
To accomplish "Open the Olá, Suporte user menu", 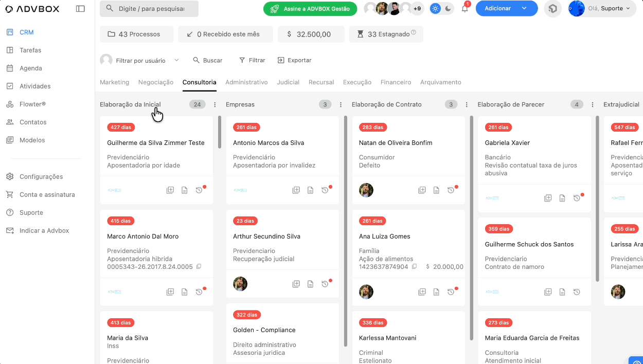I will pyautogui.click(x=603, y=9).
